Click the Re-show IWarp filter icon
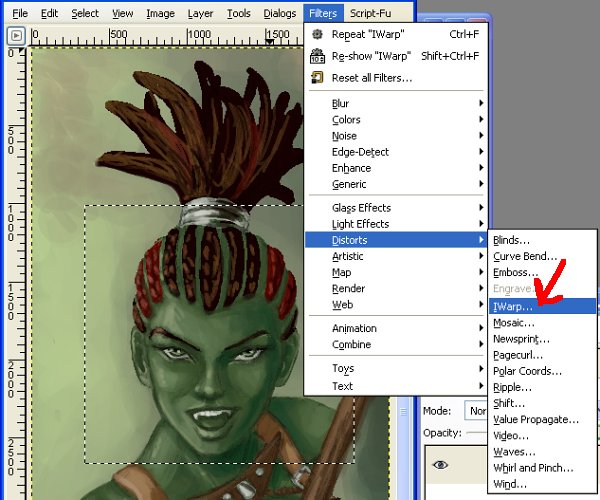 (317, 56)
